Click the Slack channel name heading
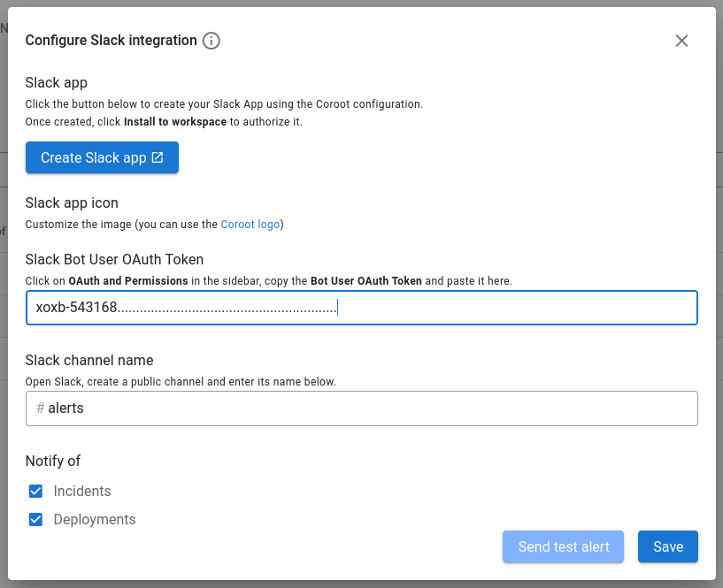 pos(89,360)
